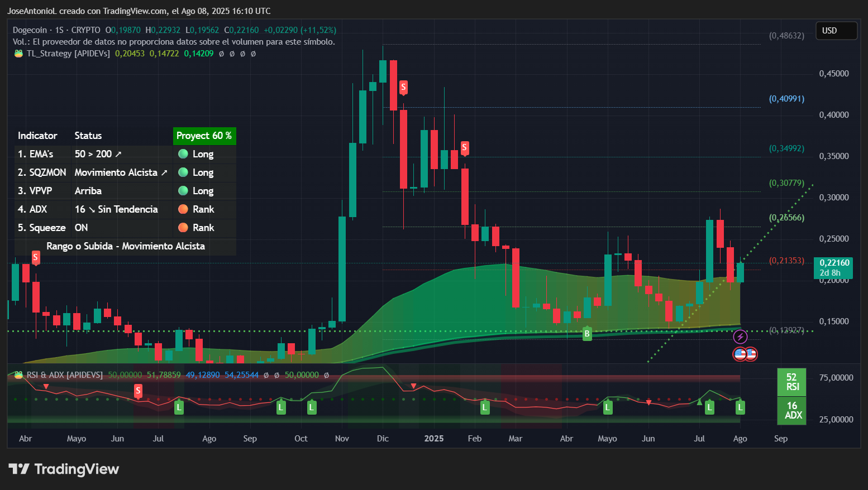Click the 5. Squeeze row label
Viewport: 868px width, 490px height.
point(42,228)
